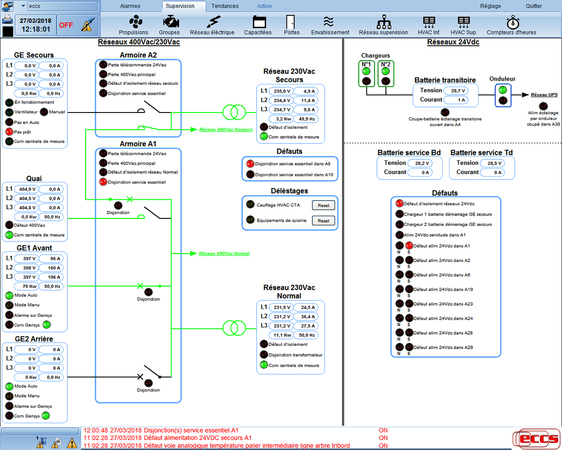Click the eccs user name field

(x=62, y=6)
